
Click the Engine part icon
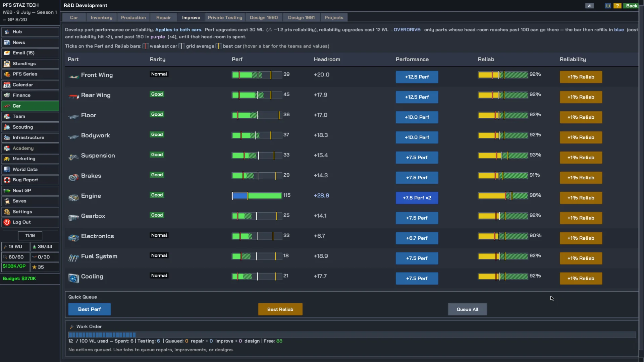pos(73,197)
